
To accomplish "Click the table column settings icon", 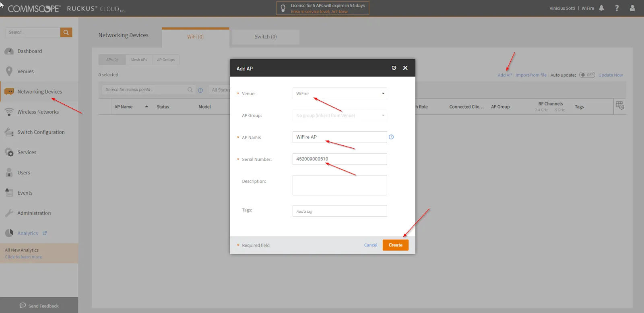I will pos(620,106).
